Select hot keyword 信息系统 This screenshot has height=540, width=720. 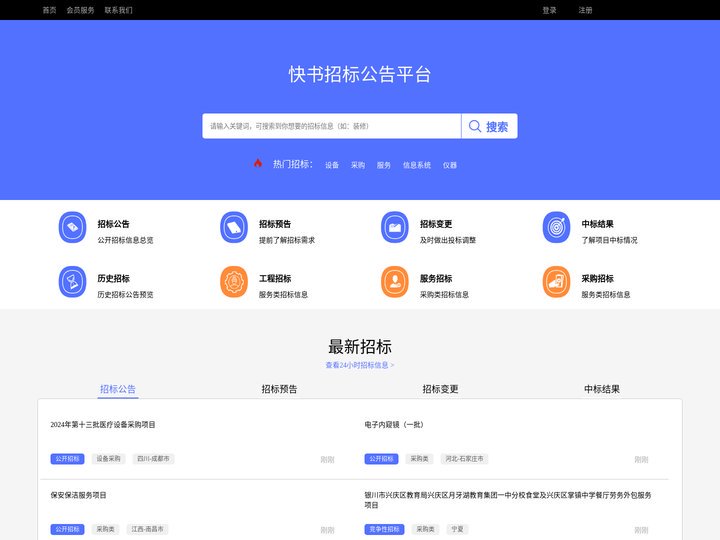click(416, 165)
